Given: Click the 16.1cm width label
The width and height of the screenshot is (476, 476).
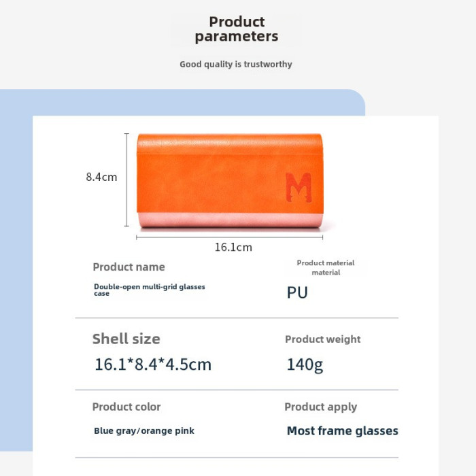Looking at the screenshot, I should [x=233, y=247].
